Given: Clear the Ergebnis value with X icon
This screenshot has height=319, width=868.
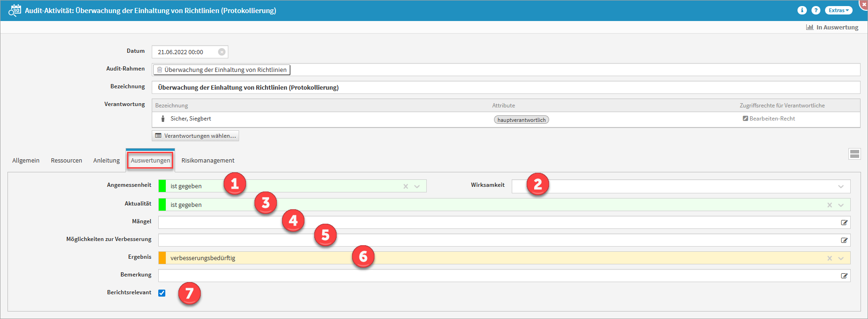Looking at the screenshot, I should coord(830,258).
